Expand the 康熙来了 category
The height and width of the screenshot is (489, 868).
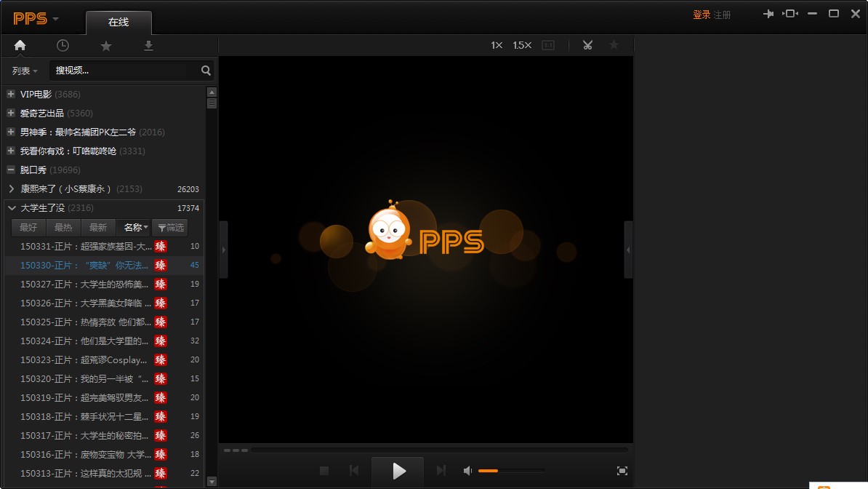pos(11,188)
